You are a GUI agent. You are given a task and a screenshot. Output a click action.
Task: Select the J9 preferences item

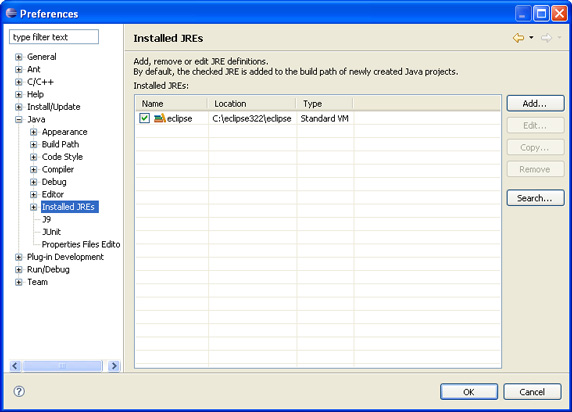point(46,219)
